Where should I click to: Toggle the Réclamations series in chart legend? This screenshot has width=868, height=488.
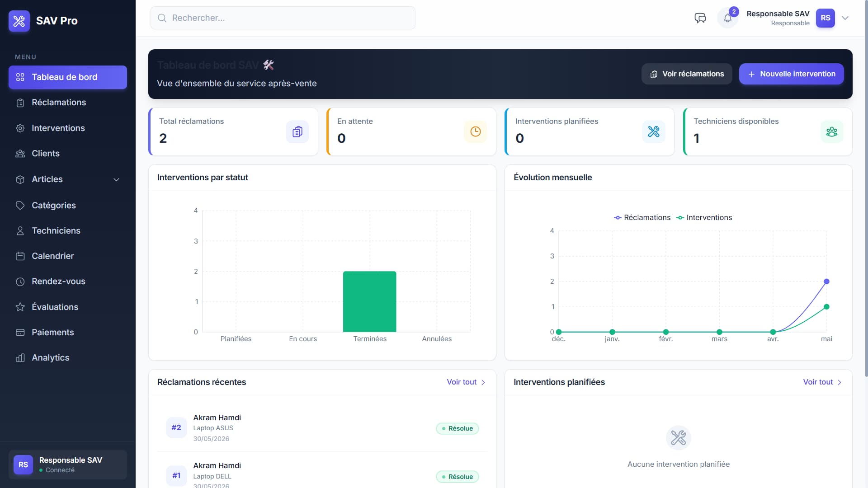tap(642, 217)
